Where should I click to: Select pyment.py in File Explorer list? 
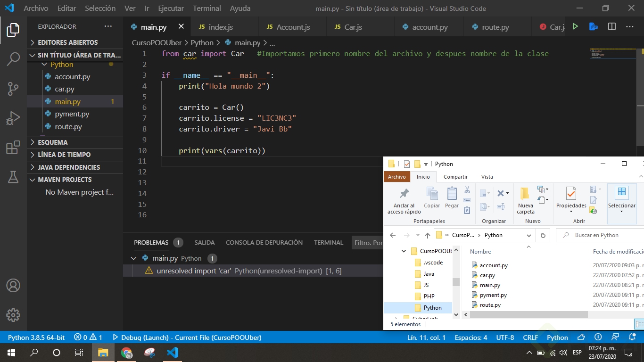click(493, 295)
